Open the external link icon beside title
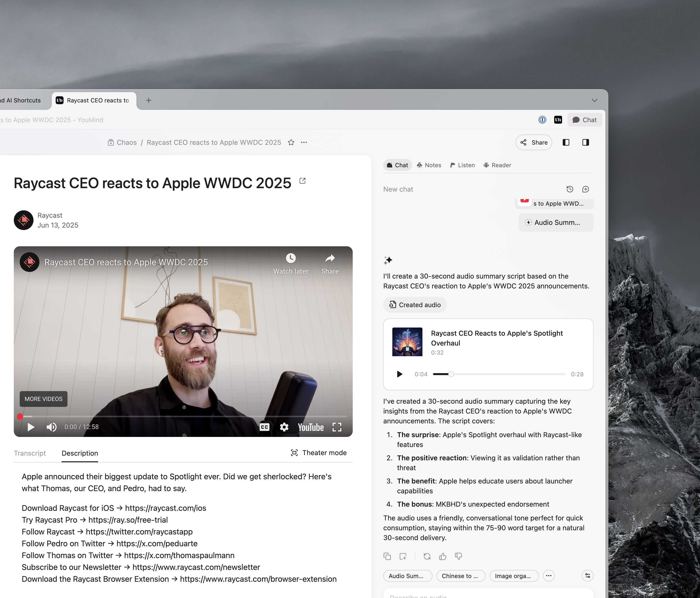Screen dimensions: 700x598 [302, 181]
